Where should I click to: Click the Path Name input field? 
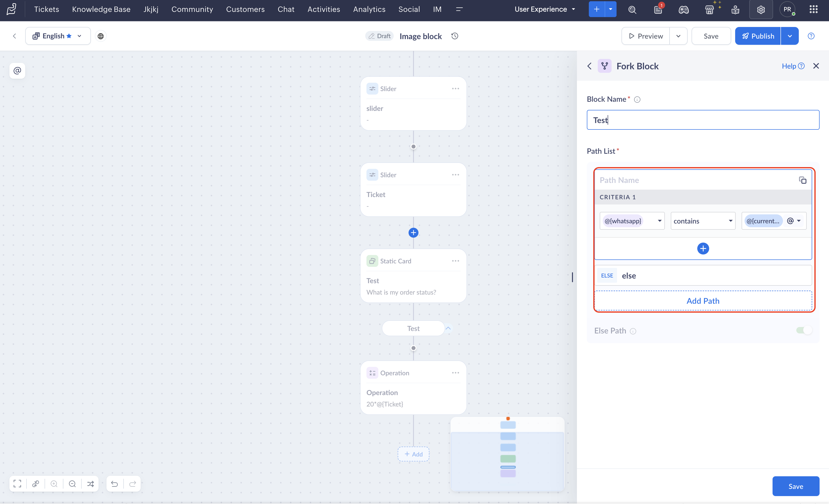[x=693, y=180]
